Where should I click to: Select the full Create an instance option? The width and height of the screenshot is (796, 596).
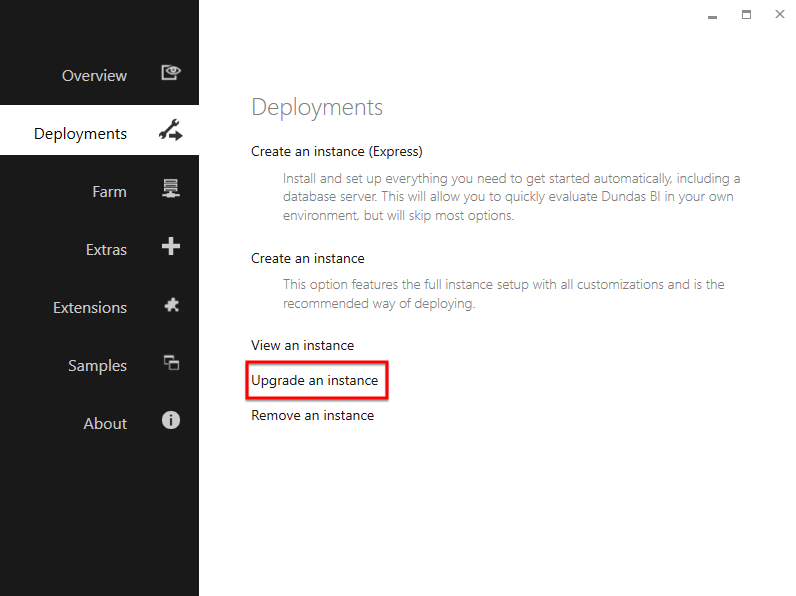pos(308,258)
